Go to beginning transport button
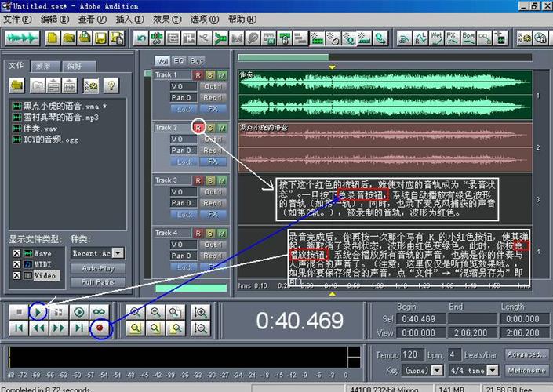This screenshot has width=553, height=392. tap(19, 328)
